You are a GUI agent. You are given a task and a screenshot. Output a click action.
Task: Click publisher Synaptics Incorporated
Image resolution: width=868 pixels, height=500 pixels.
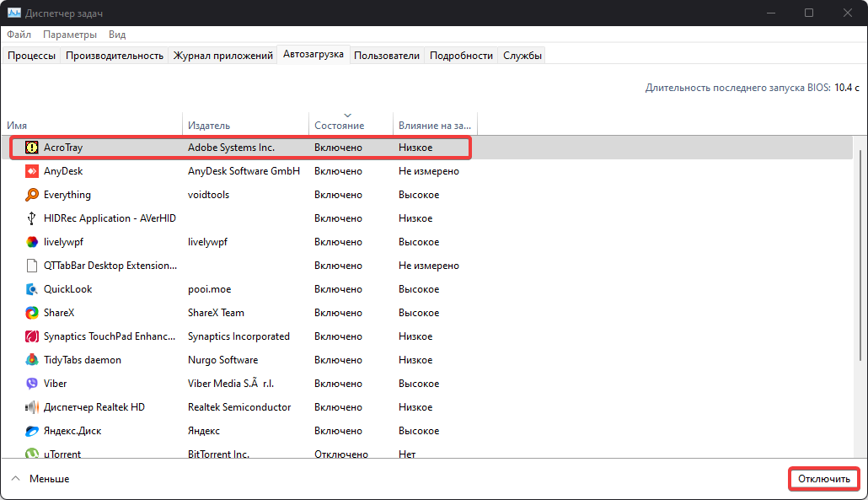click(x=238, y=336)
